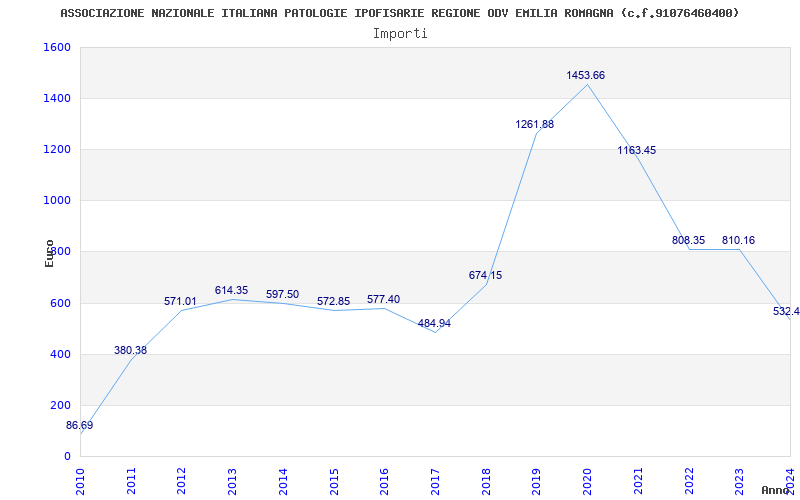This screenshot has width=800, height=500.
Task: Click the chart title with c.f.91076460400
Action: point(399,13)
